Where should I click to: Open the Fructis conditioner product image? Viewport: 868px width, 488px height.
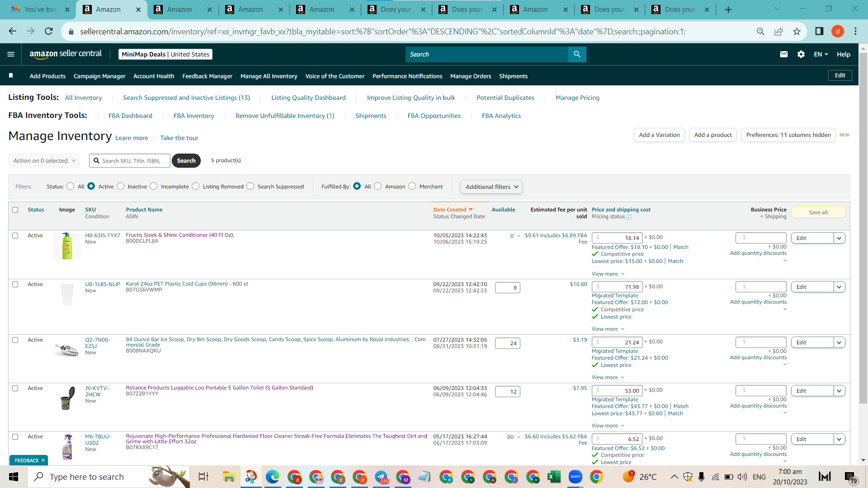click(67, 246)
